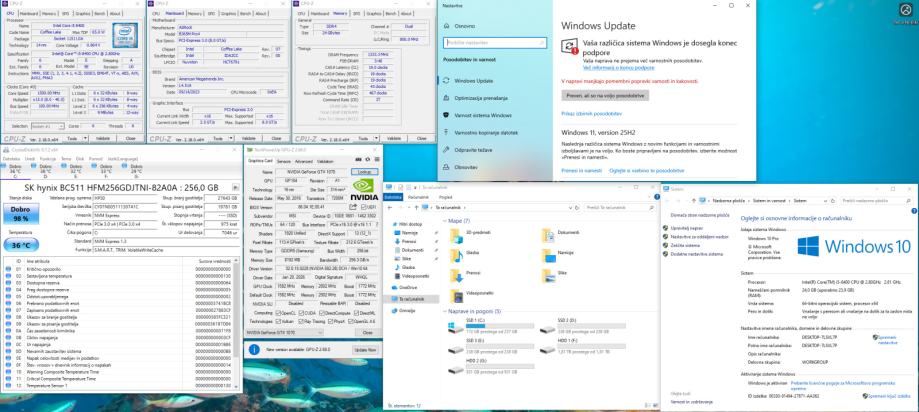Click Settings search field Poiščite nastavitev
Viewport: 919px width, 412px height.
495,42
